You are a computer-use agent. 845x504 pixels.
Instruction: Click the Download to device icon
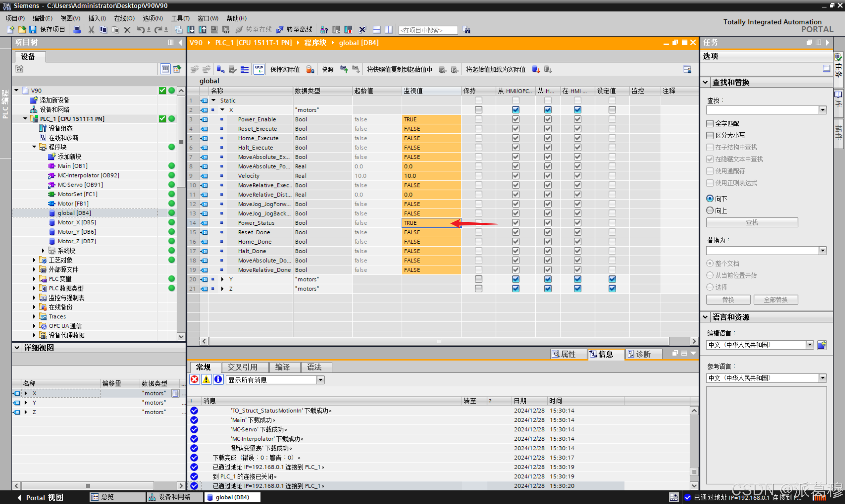(x=190, y=30)
